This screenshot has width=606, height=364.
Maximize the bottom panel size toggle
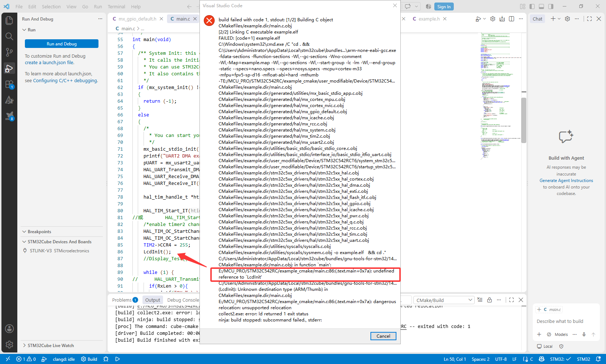tap(511, 300)
